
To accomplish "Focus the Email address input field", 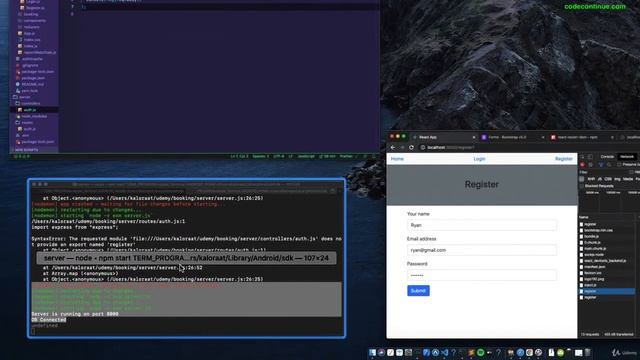I will (x=482, y=250).
